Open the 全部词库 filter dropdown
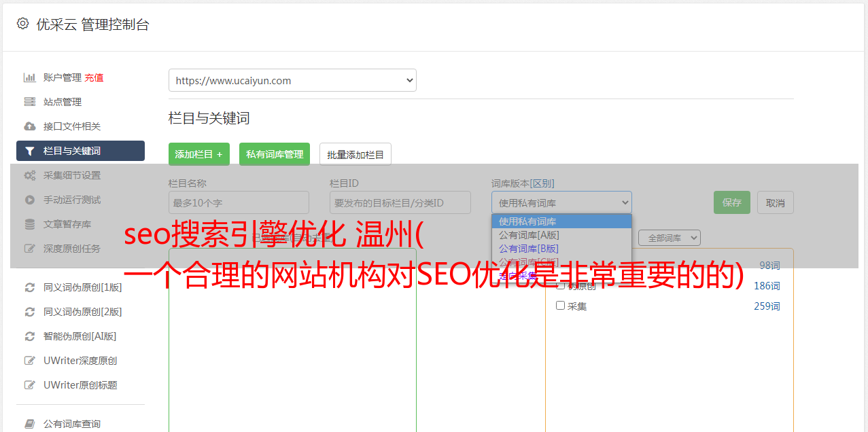The image size is (868, 432). [x=670, y=238]
